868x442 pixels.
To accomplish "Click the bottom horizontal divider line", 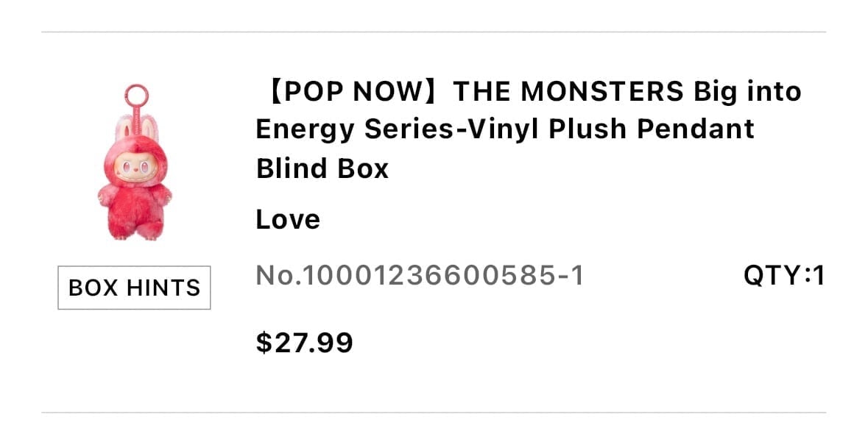I will point(434,412).
